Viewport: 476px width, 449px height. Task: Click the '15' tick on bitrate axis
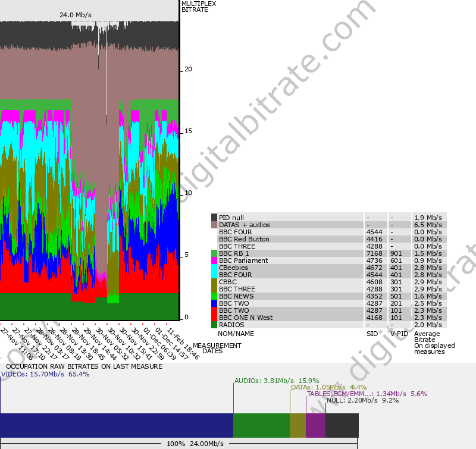[188, 131]
